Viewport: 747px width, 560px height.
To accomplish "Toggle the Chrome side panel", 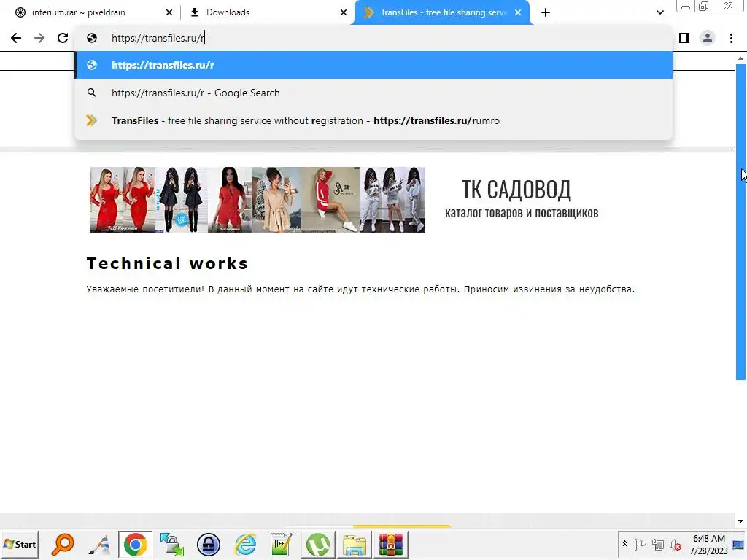I will pos(684,38).
